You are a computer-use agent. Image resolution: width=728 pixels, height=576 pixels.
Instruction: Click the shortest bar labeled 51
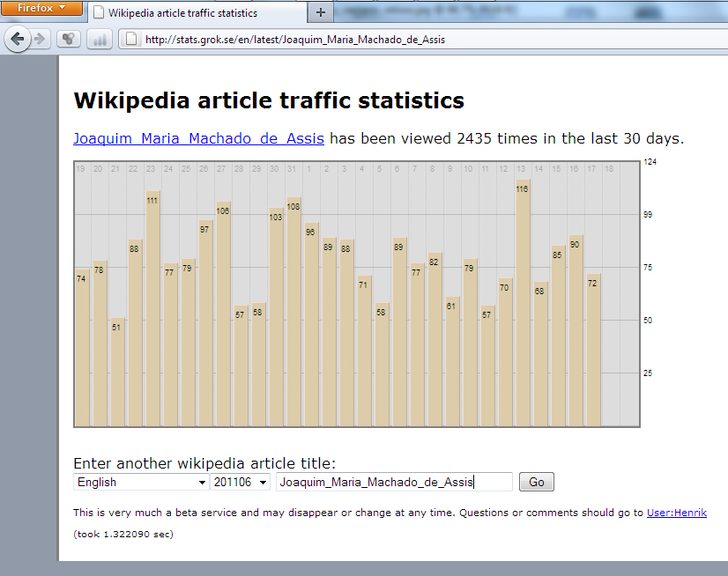[x=117, y=372]
